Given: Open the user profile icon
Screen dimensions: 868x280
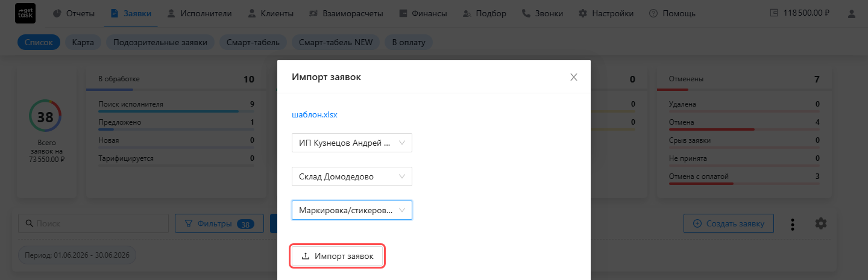Looking at the screenshot, I should click(x=851, y=13).
